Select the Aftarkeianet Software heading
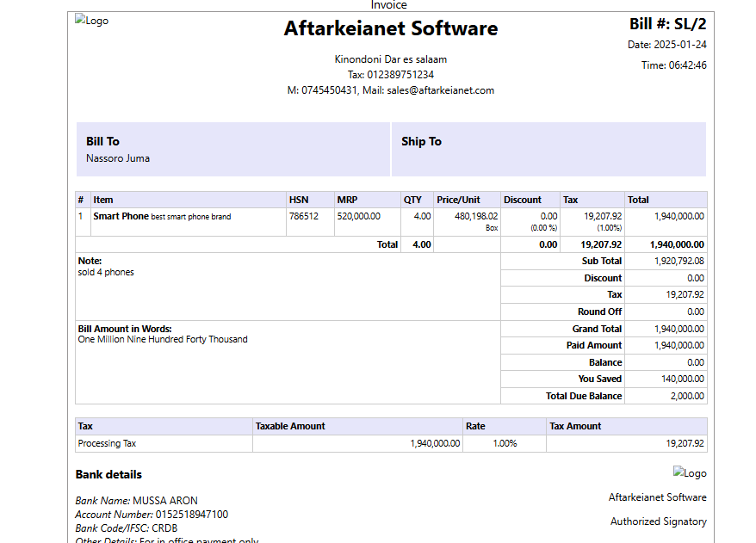Viewport: 756px width, 543px height. pos(391,28)
